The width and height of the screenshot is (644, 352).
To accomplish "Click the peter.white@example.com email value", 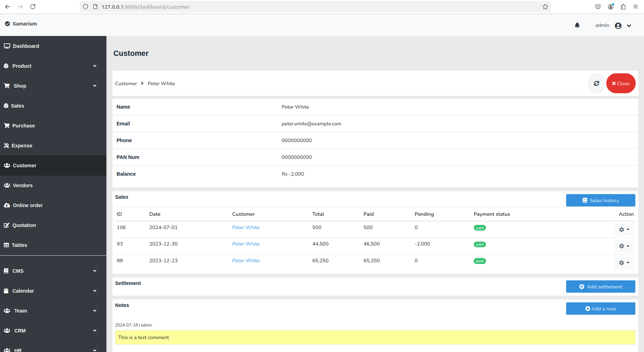I will click(312, 124).
